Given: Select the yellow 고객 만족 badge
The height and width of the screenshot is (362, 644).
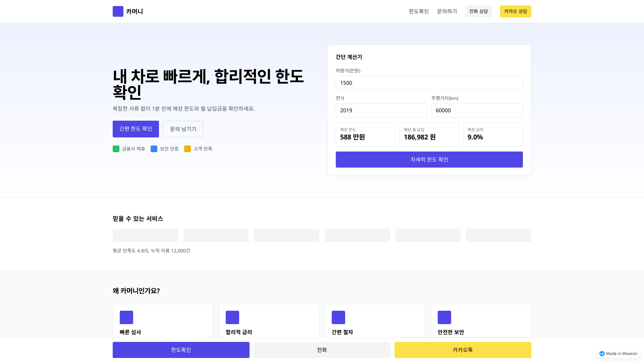Looking at the screenshot, I should pyautogui.click(x=187, y=148).
